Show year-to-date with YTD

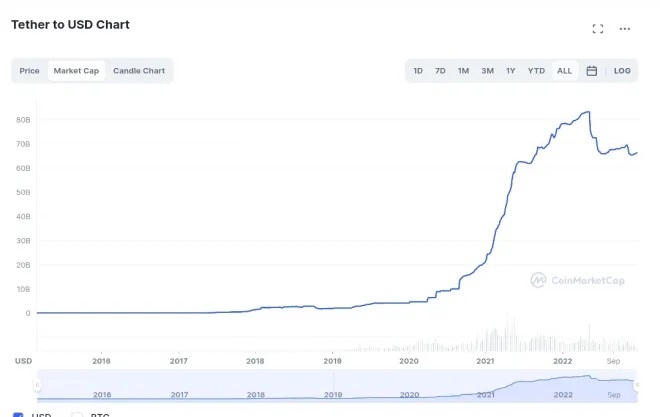pos(536,71)
